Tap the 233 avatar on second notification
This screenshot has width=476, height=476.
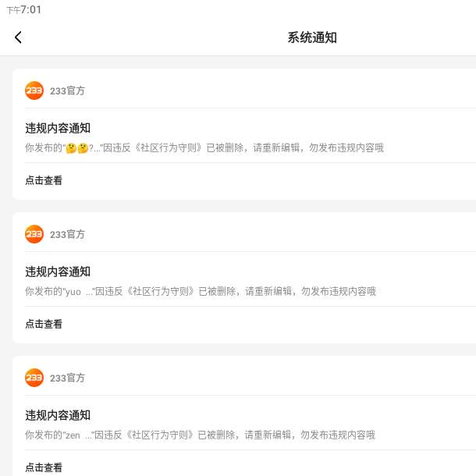[34, 234]
